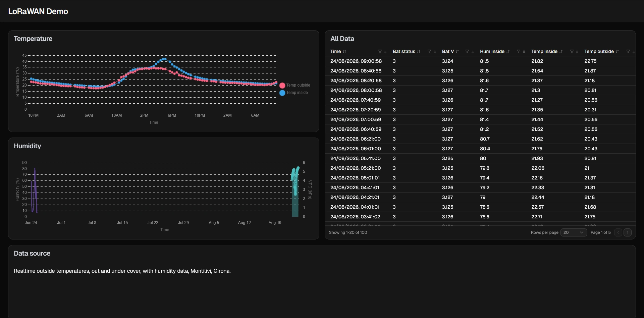Go to the previous table page
Viewport: 644px width, 318px height.
(x=618, y=232)
